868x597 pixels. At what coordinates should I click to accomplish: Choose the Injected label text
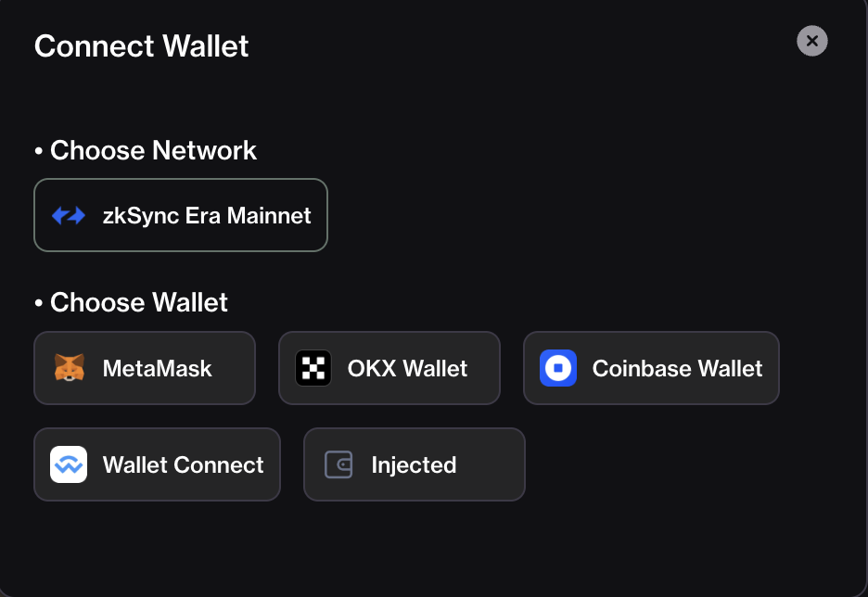tap(415, 465)
